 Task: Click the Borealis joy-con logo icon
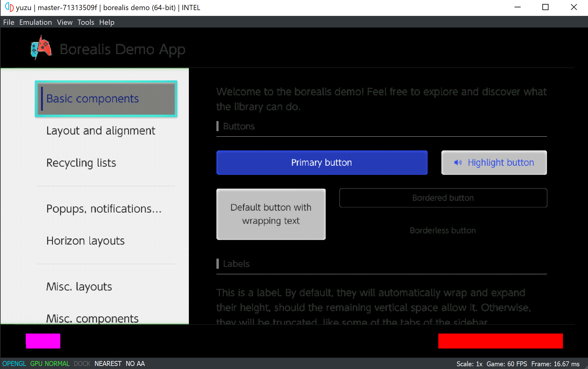[41, 48]
